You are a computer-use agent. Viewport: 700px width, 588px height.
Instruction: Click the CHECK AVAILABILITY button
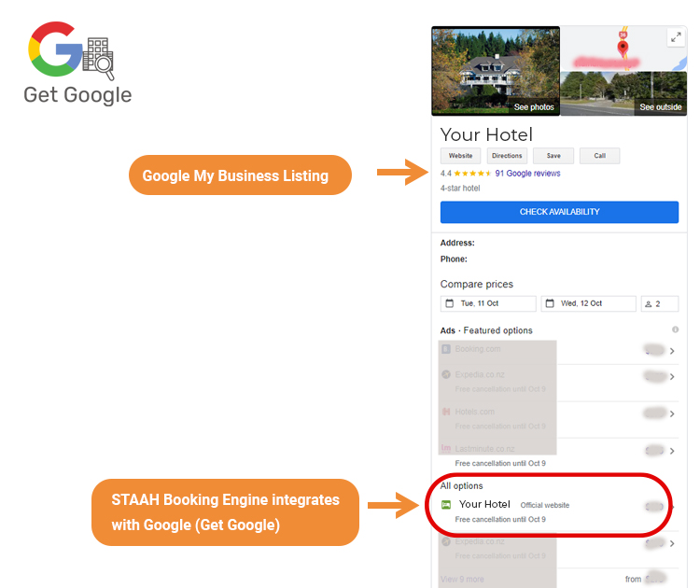(x=559, y=212)
